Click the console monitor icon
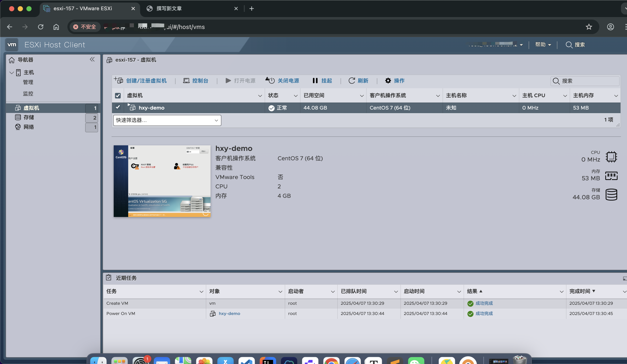Viewport: 627px width, 364px height. (x=186, y=81)
